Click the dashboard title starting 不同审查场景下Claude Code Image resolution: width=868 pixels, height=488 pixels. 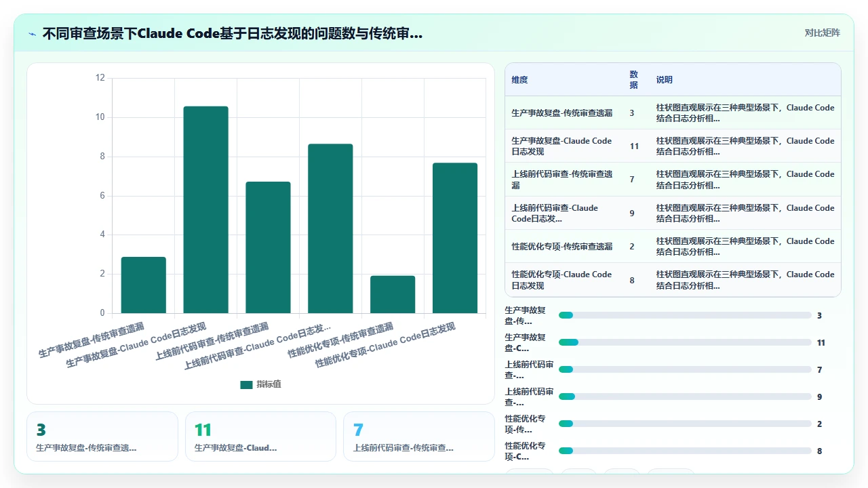233,33
